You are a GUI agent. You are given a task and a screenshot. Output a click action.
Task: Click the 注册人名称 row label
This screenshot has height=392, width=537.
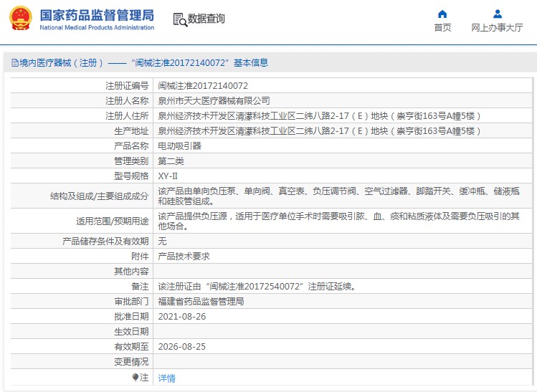pos(127,100)
